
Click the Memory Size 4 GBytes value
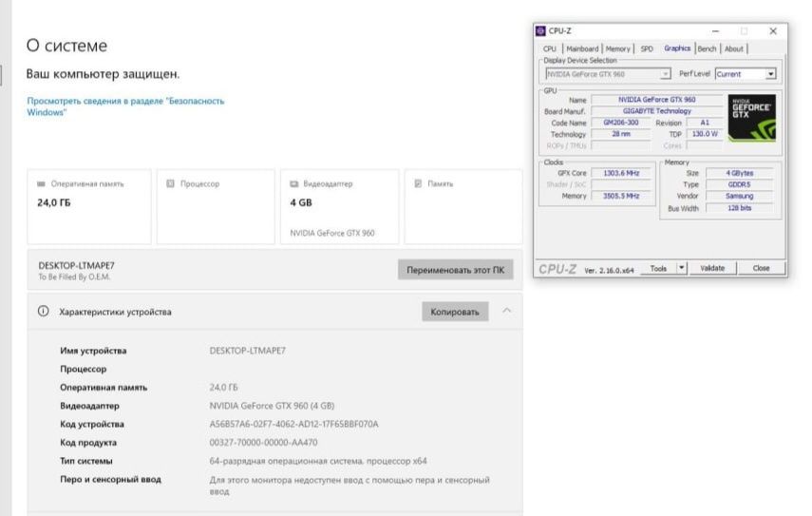[x=740, y=173]
